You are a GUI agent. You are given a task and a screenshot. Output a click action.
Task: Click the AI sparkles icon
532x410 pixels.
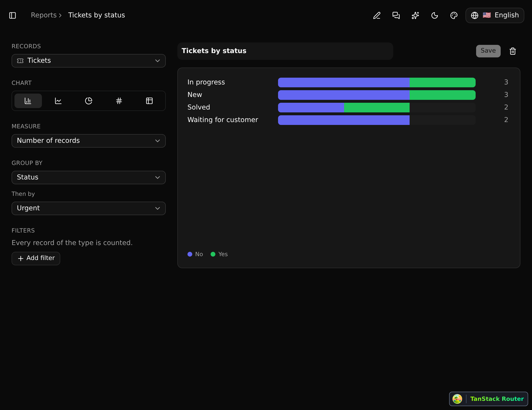415,15
